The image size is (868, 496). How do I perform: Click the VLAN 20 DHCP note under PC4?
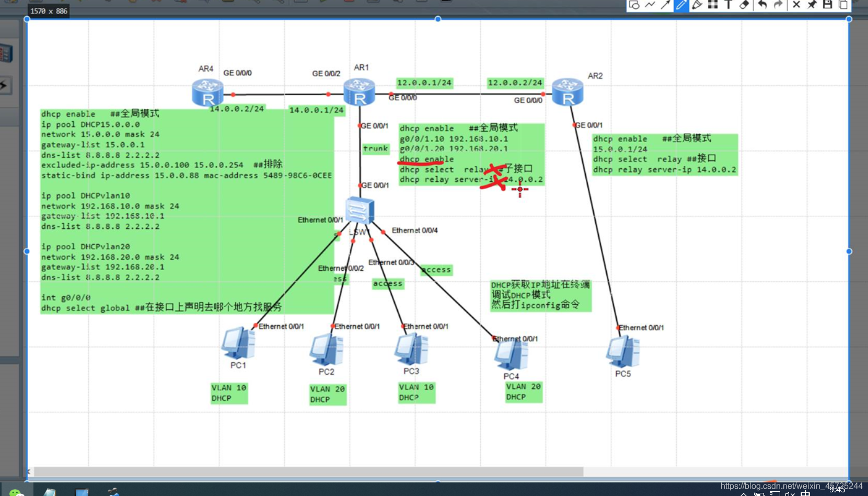tap(524, 392)
